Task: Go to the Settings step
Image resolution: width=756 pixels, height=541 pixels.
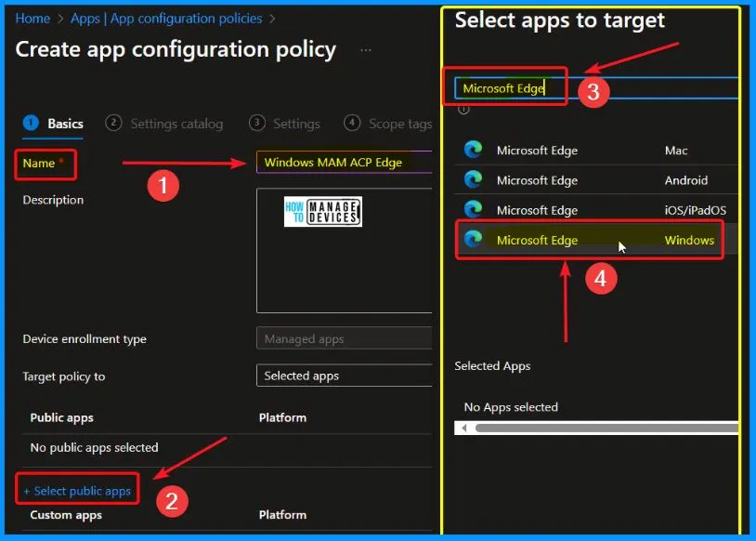Action: point(284,124)
